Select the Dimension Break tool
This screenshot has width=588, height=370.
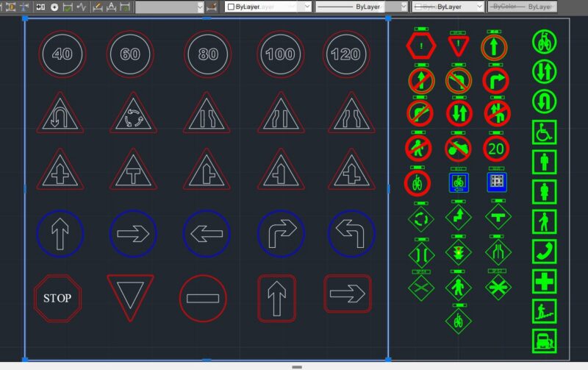click(x=24, y=7)
